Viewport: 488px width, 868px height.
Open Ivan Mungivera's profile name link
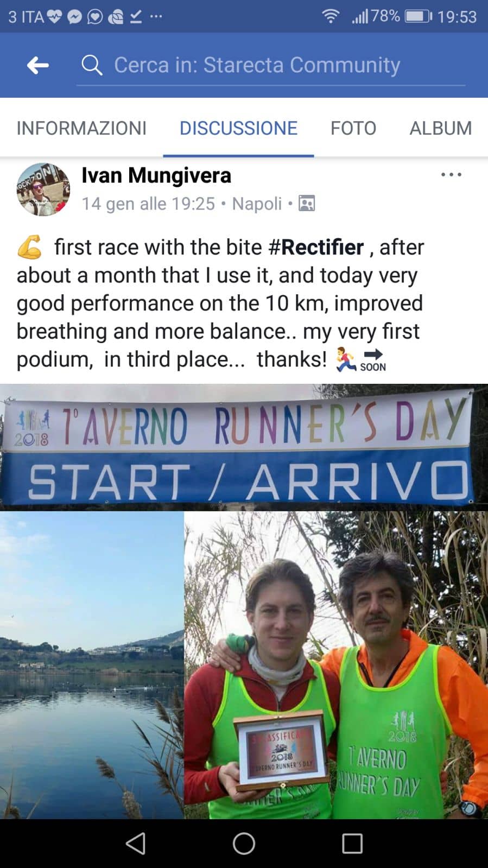[x=156, y=175]
